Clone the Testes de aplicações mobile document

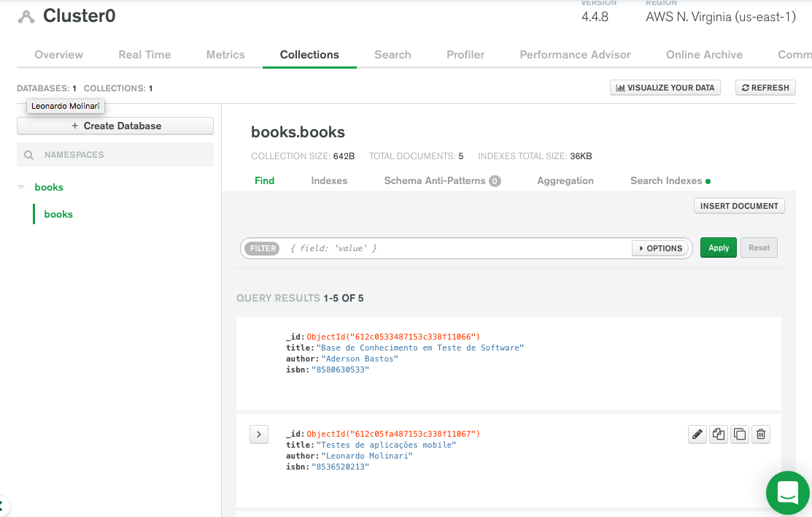click(740, 434)
